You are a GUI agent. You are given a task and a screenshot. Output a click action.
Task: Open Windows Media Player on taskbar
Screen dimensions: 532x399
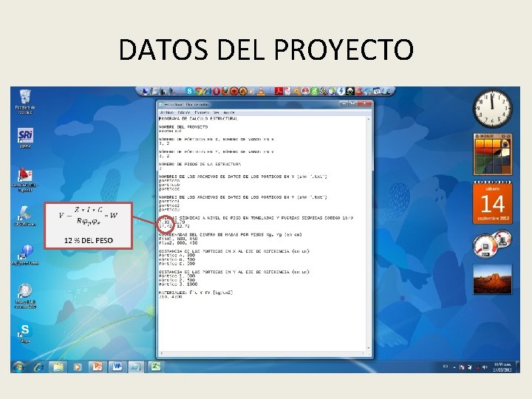[x=78, y=366]
